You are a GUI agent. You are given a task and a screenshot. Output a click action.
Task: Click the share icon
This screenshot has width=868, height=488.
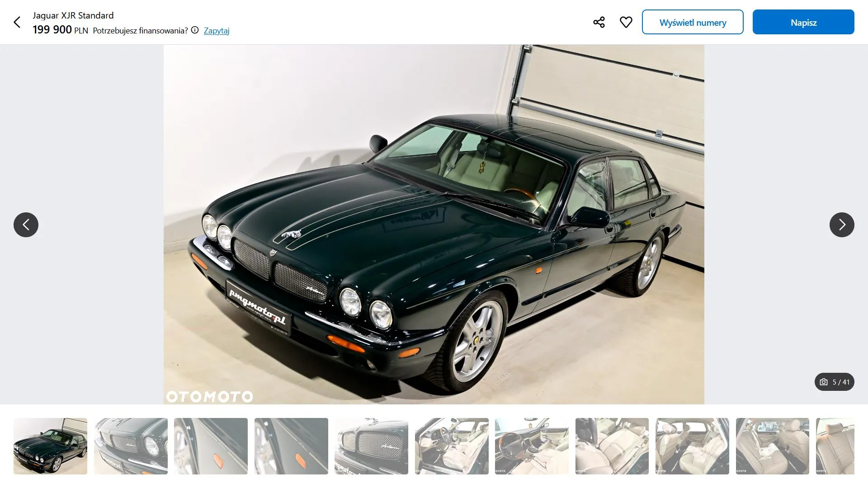pyautogui.click(x=599, y=22)
